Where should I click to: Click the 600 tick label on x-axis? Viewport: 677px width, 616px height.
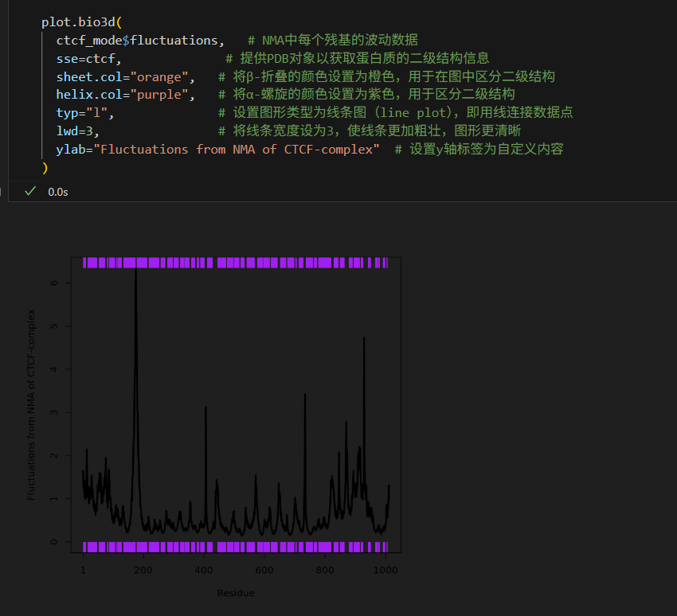(264, 570)
